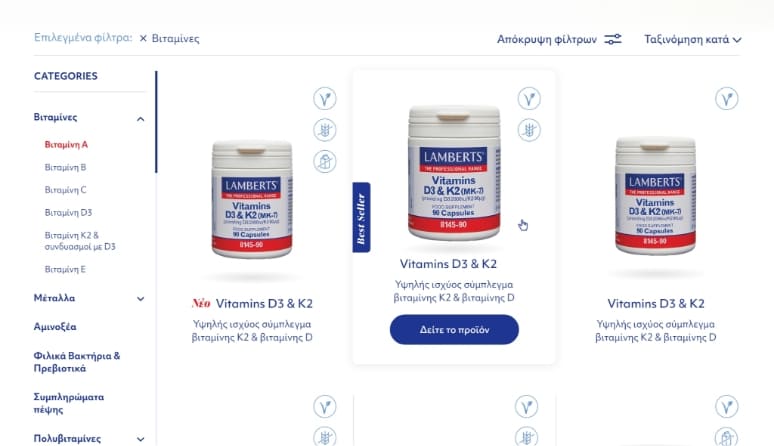Click the vegan icon on Best Seller product
Screen dimensions: 774x446
pyautogui.click(x=529, y=99)
